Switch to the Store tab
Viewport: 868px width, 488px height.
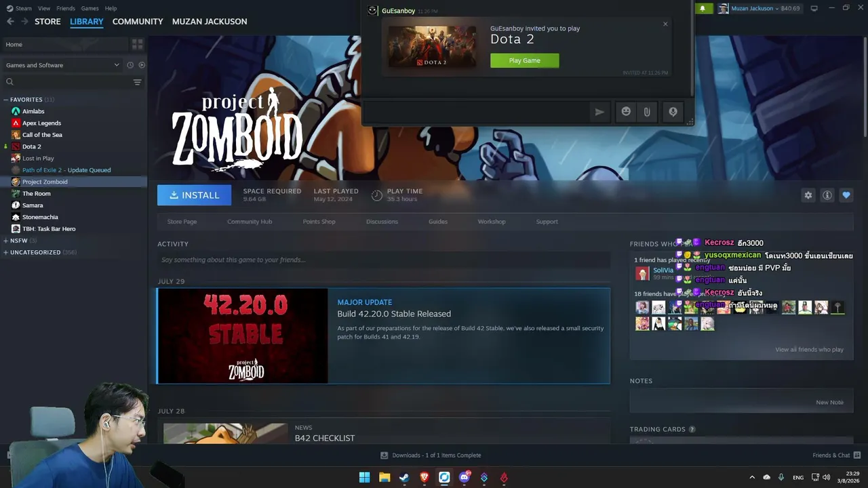pyautogui.click(x=47, y=22)
